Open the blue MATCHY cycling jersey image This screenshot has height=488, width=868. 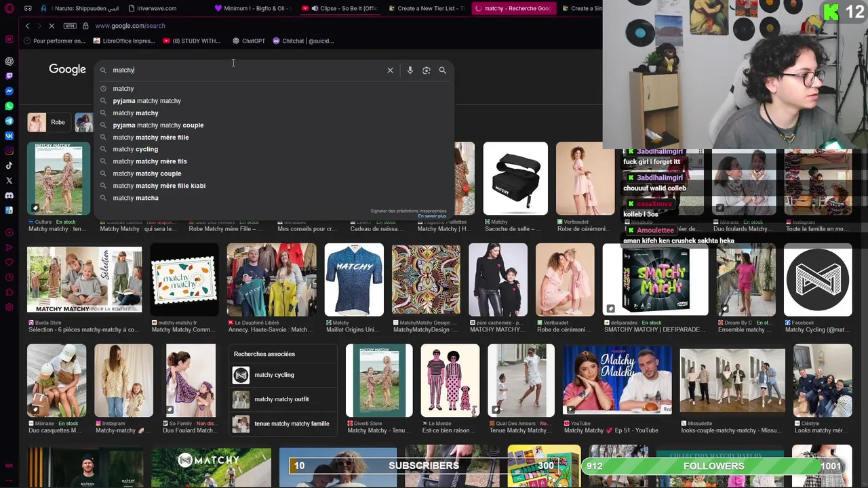pos(354,280)
